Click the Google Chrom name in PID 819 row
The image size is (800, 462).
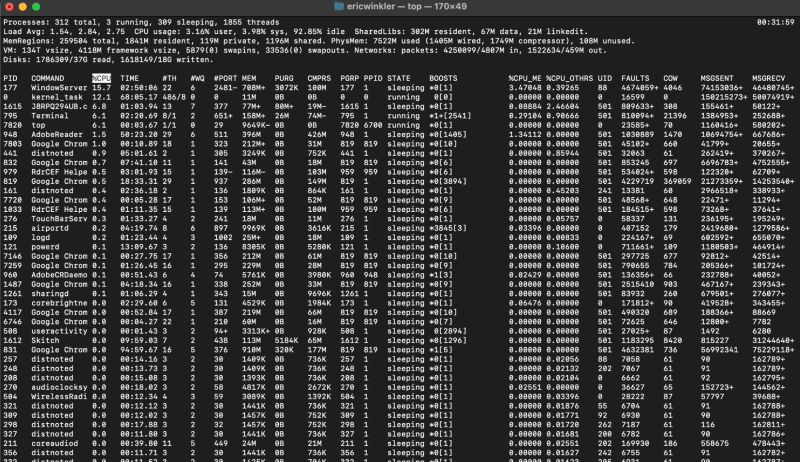(x=59, y=181)
